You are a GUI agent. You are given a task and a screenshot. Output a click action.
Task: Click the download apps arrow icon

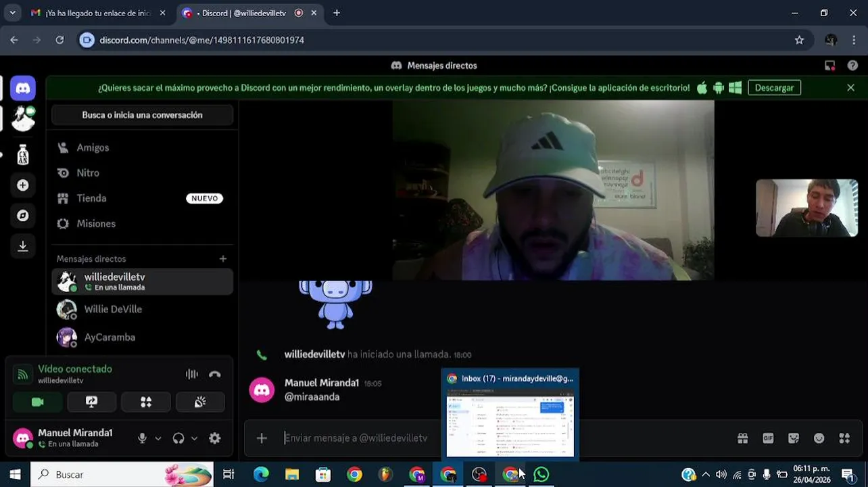click(x=23, y=246)
